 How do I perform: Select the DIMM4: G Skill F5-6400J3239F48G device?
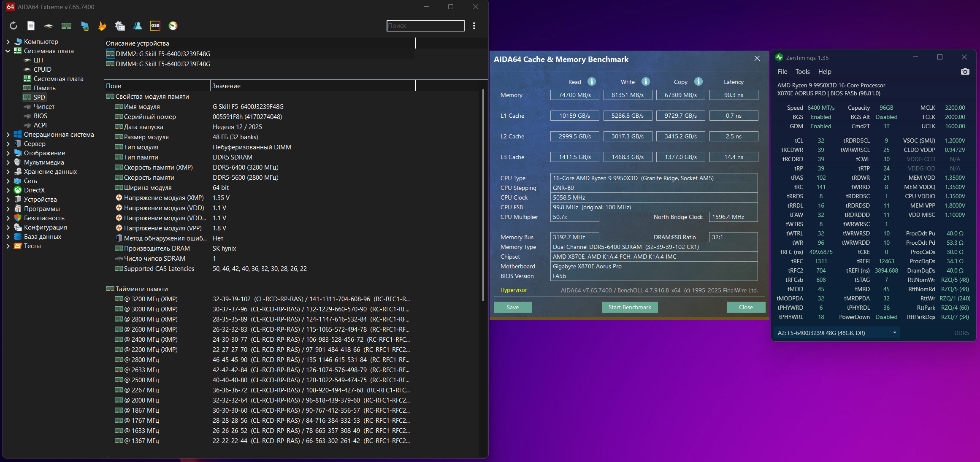(x=158, y=64)
